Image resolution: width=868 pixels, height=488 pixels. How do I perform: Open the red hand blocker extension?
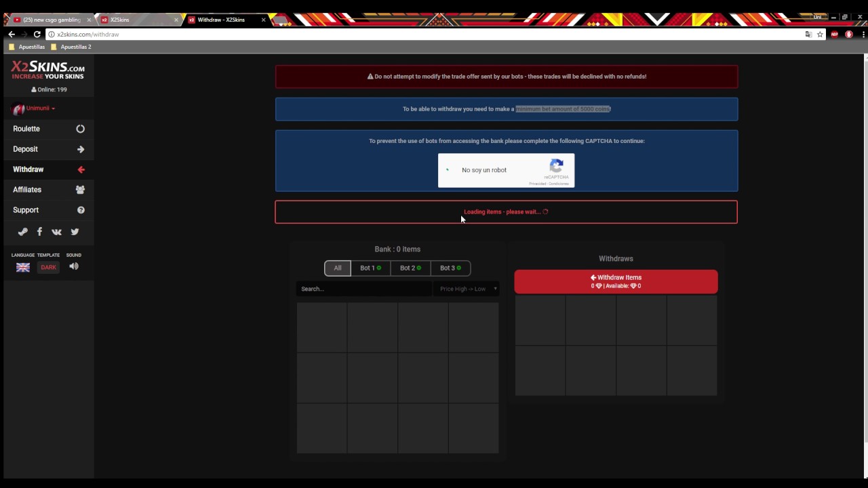[x=848, y=34]
